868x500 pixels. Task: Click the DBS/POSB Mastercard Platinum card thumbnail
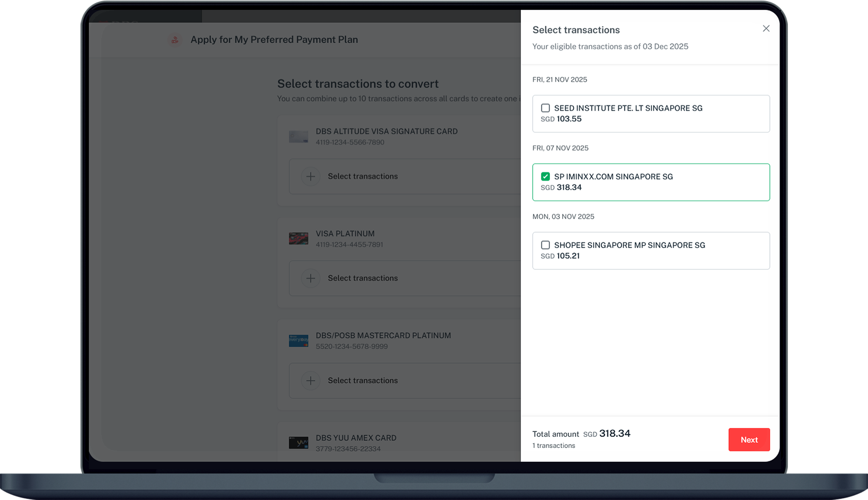click(298, 340)
